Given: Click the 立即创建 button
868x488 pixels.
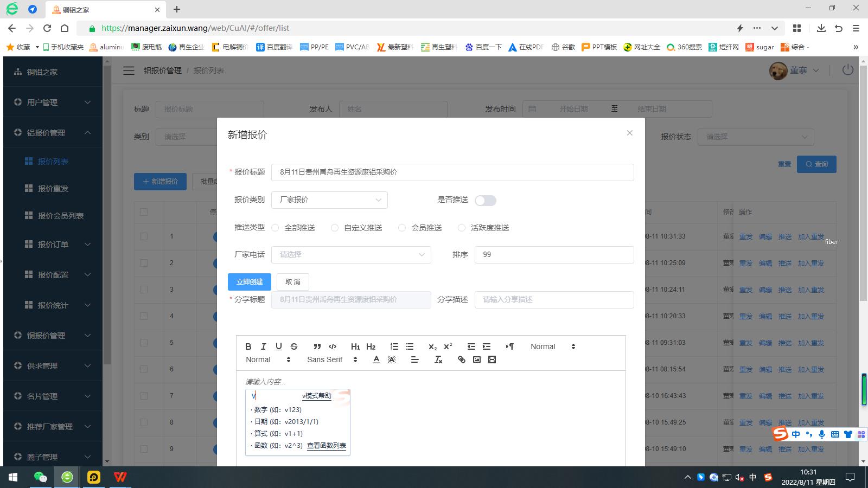Looking at the screenshot, I should [250, 282].
